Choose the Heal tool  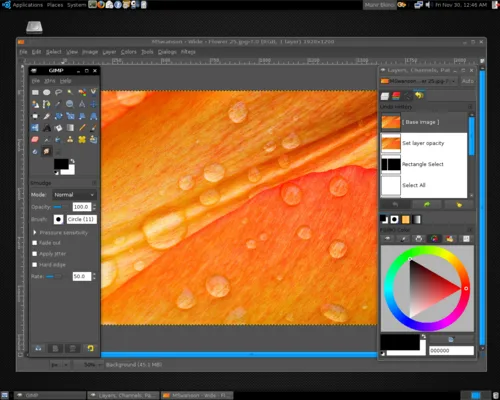(x=82, y=139)
